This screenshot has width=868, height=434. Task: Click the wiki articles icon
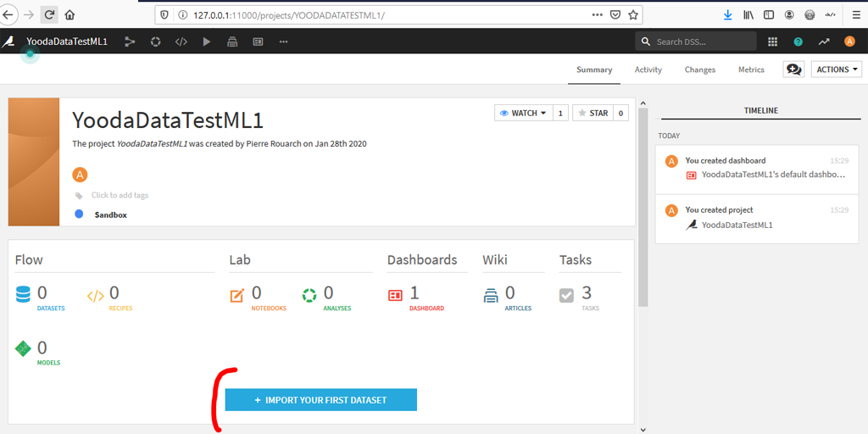pyautogui.click(x=491, y=296)
